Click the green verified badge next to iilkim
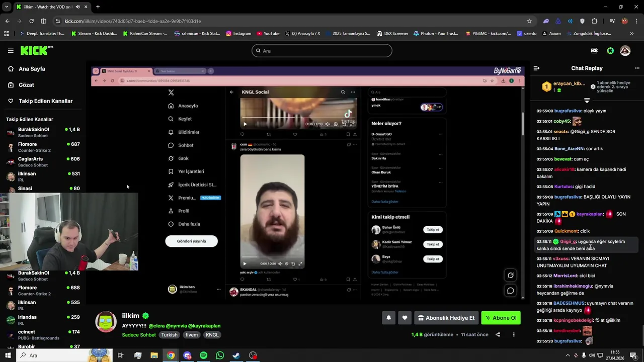Screen dimensions: 644x362 145,316
